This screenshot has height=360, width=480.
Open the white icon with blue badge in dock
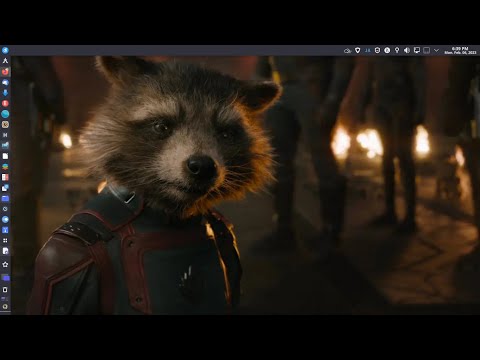pos(5,188)
